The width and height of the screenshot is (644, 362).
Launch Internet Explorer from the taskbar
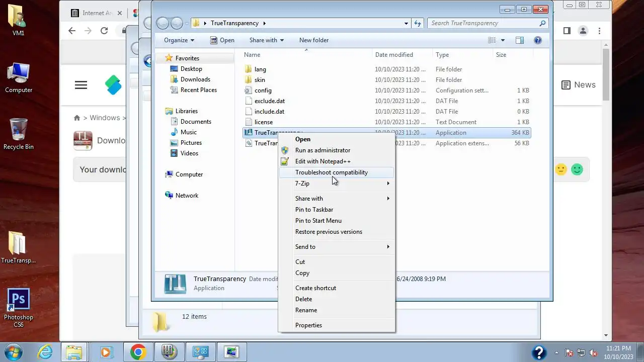(45, 352)
